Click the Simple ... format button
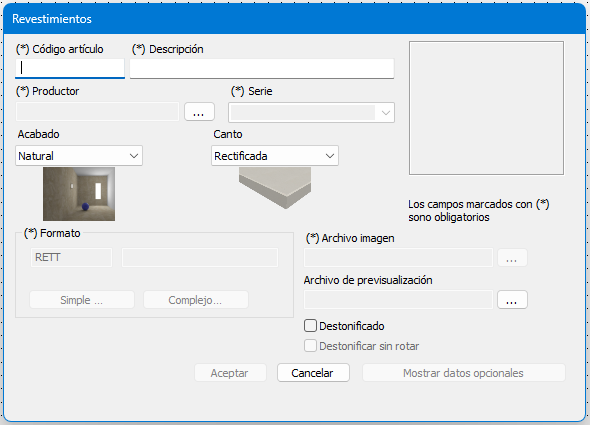The height and width of the screenshot is (425, 590). tap(82, 300)
